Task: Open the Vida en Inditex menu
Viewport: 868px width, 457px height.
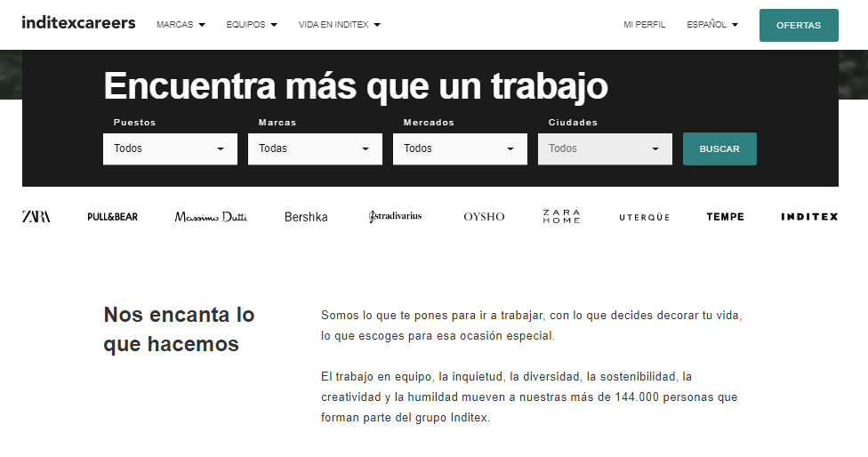Action: (339, 25)
